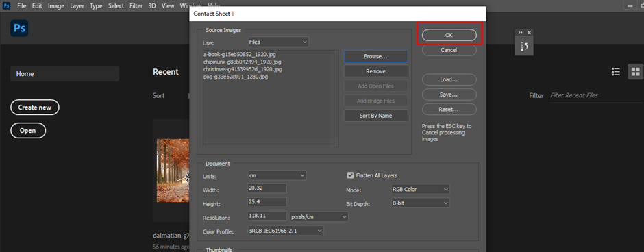Select dog-g33e52c091_1280.jpg in list

click(x=236, y=77)
